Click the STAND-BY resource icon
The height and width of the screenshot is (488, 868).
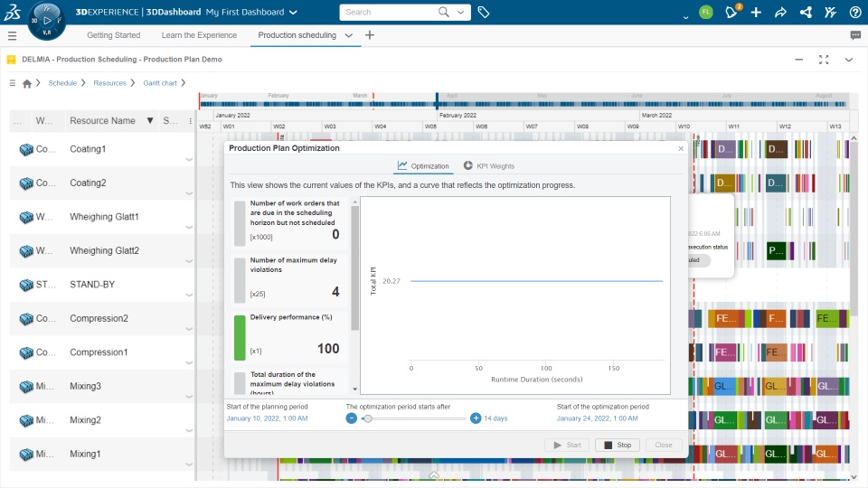(26, 285)
